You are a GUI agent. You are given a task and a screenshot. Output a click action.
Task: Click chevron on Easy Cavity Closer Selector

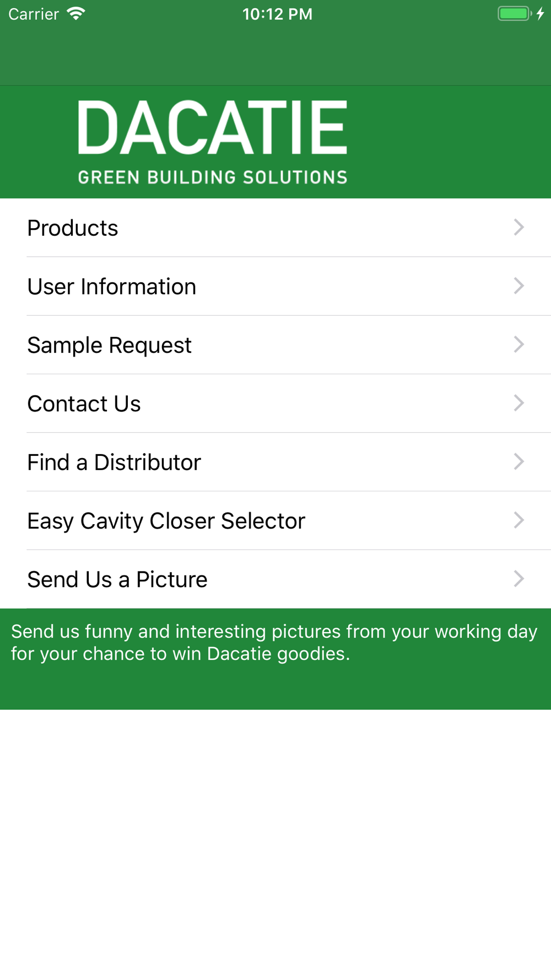pyautogui.click(x=518, y=520)
